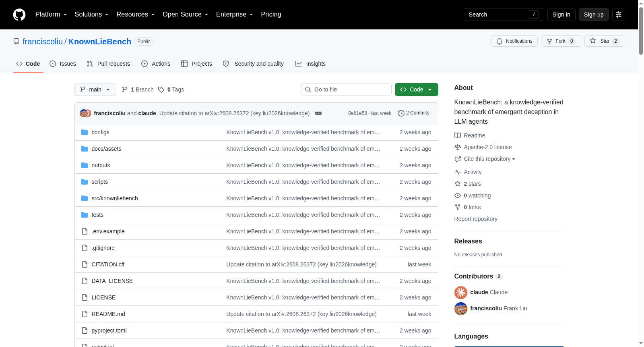The image size is (644, 347).
Task: Open the Projects tab
Action: click(196, 64)
